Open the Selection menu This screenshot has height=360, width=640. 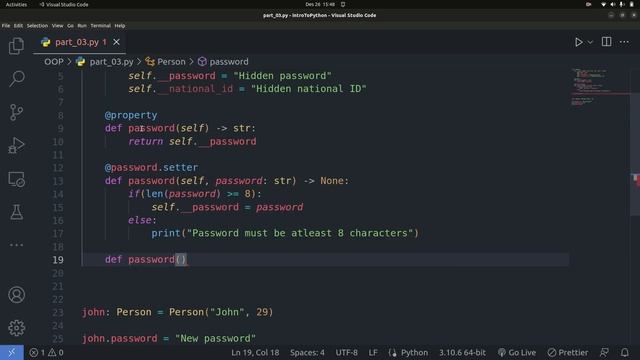37,26
